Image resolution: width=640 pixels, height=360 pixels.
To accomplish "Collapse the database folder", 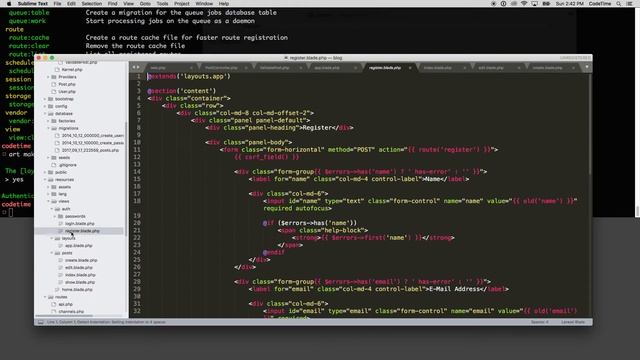I will [x=45, y=113].
